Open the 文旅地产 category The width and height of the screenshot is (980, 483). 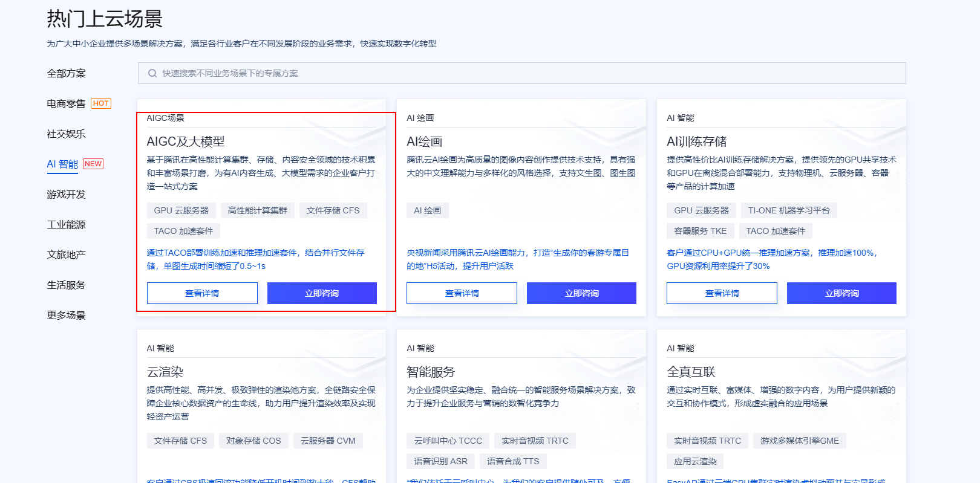coord(67,254)
